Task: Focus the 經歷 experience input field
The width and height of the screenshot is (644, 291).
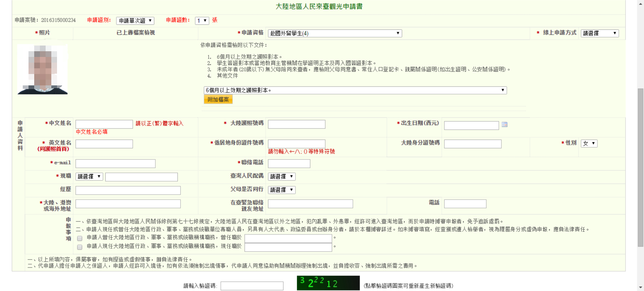Action: [128, 190]
